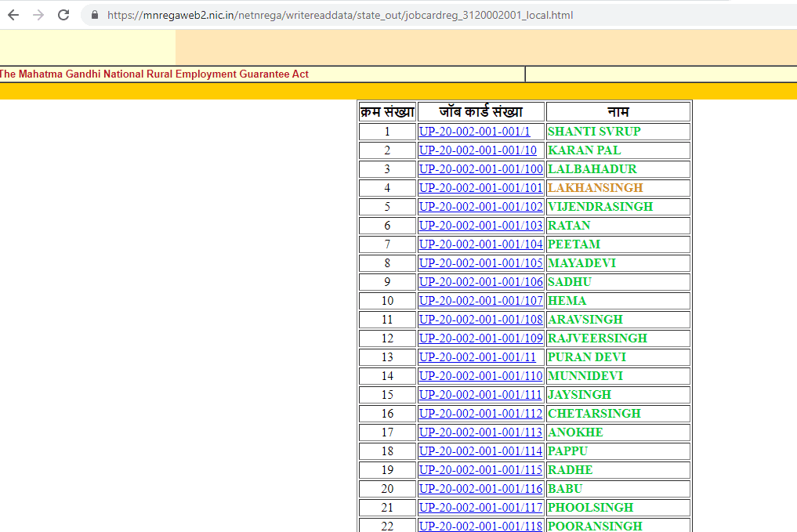Viewport: 797px width, 532px height.
Task: Open job card link ending in 115
Action: 480,470
